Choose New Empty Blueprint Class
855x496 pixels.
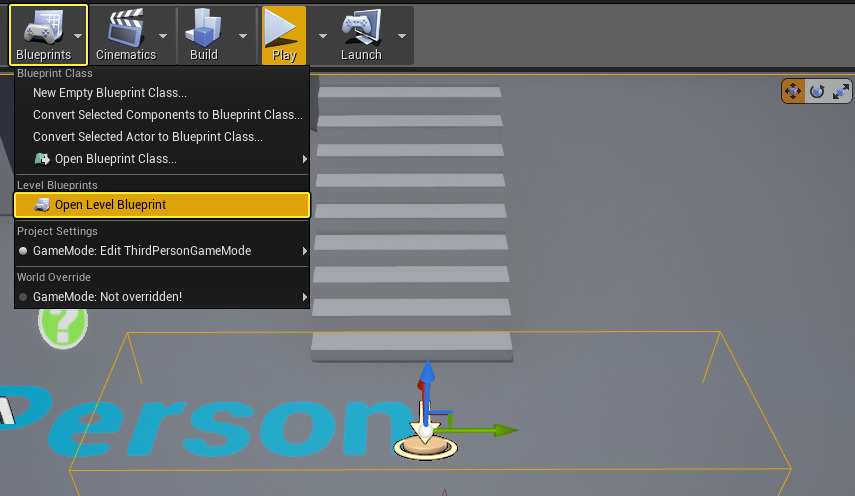point(162,93)
